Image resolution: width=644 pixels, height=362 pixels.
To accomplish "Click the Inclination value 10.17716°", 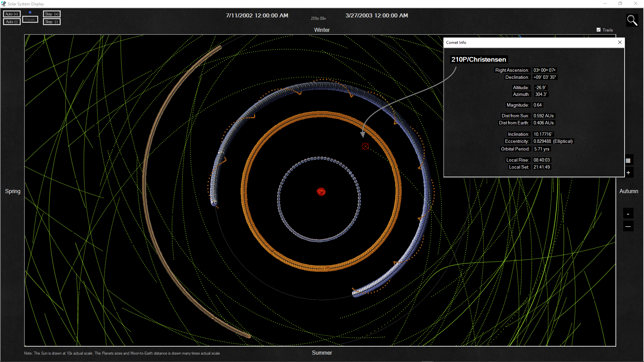I will pyautogui.click(x=543, y=134).
